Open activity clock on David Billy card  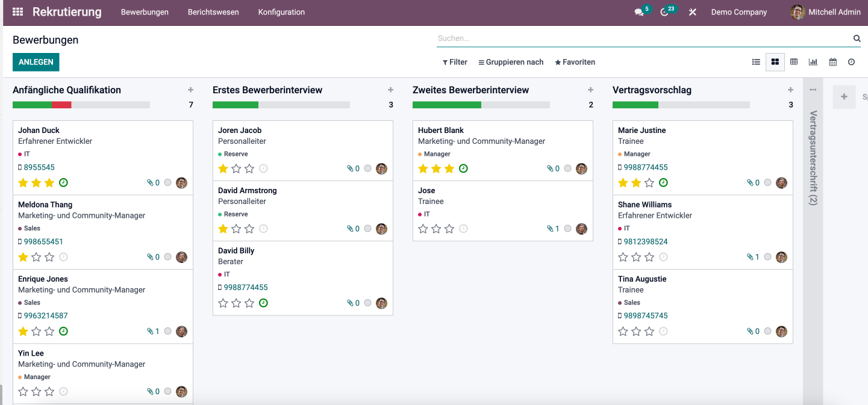(263, 303)
